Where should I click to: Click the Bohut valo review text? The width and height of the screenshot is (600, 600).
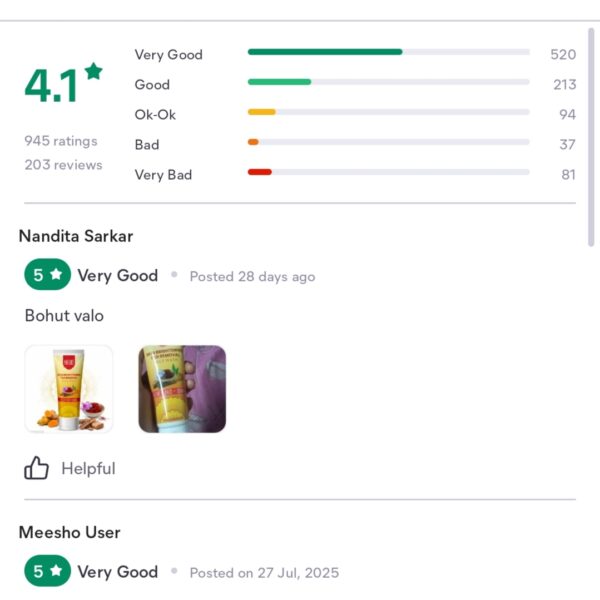64,316
